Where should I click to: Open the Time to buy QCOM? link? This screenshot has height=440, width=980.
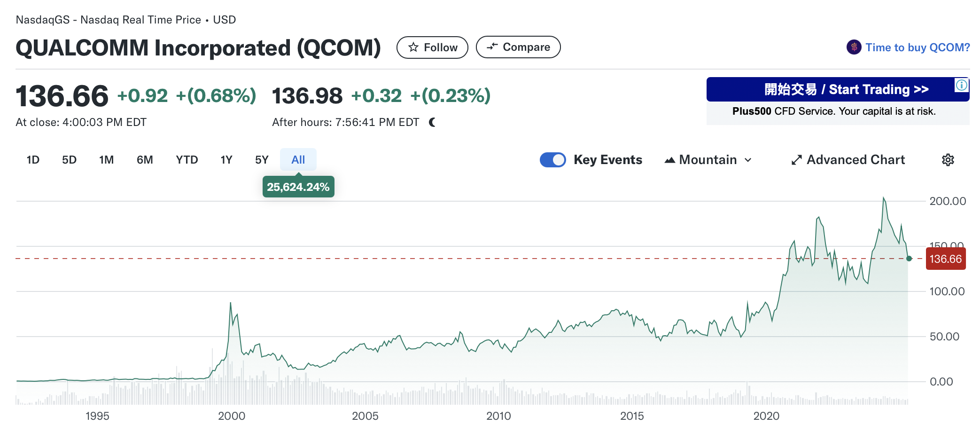click(917, 47)
